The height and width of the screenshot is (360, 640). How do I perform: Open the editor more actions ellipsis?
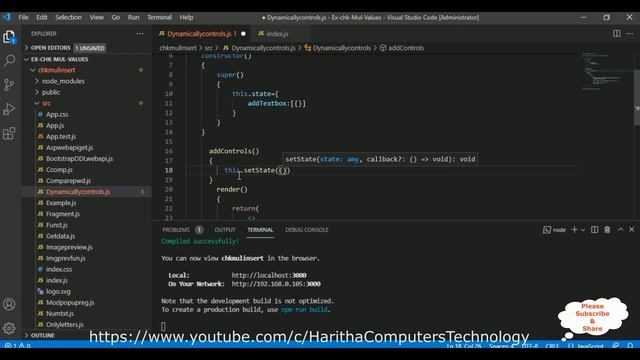pos(630,33)
